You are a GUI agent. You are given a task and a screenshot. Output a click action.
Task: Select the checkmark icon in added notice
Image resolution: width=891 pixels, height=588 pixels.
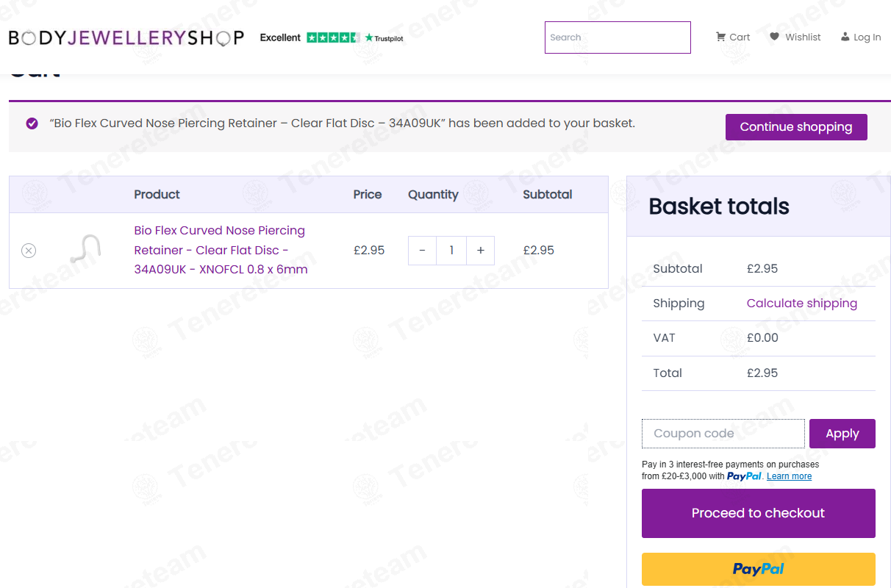click(x=32, y=123)
